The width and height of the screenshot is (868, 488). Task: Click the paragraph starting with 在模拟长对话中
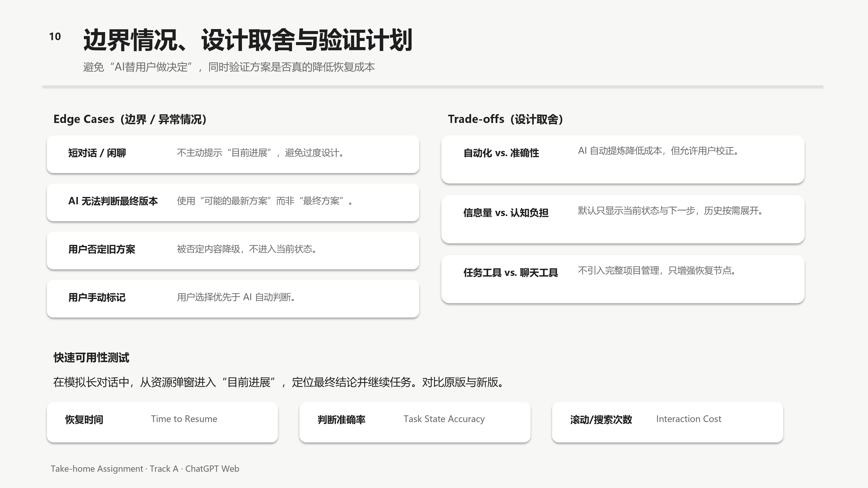[279, 382]
